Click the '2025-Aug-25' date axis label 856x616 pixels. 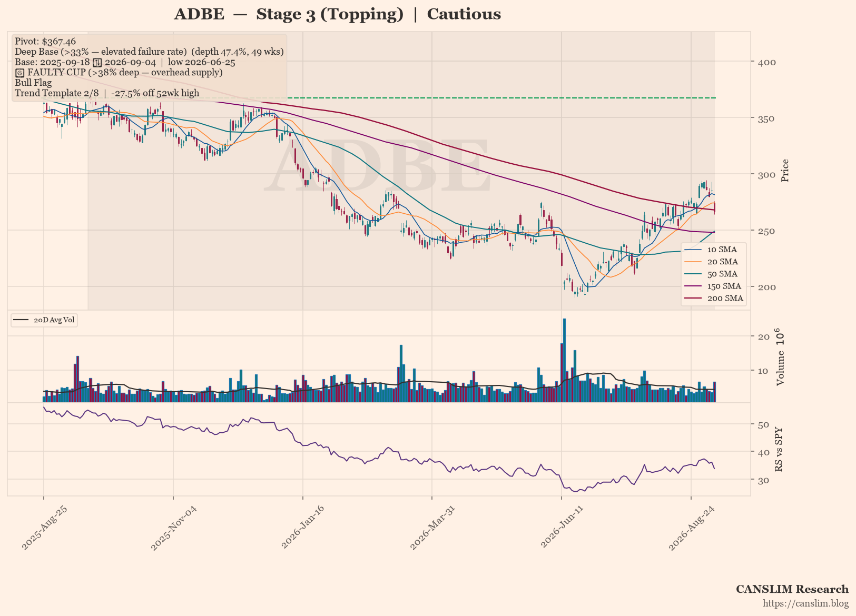pos(44,528)
